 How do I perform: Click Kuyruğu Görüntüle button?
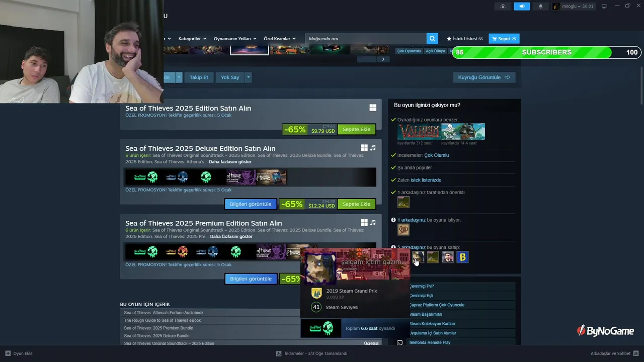coord(484,77)
